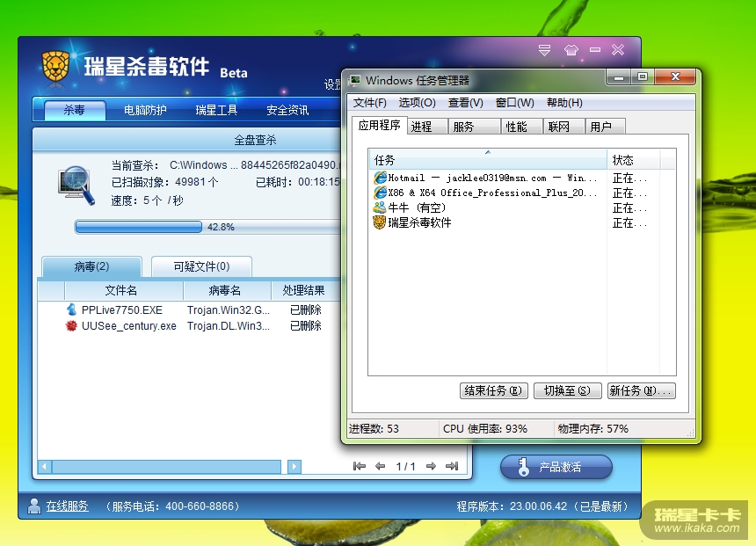756x546 pixels.
Task: Select the 病毒(2) results tab
Action: (x=91, y=266)
